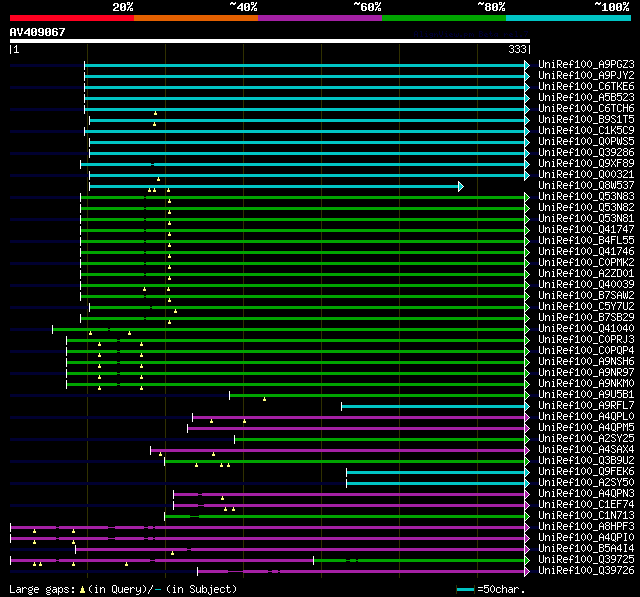The height and width of the screenshot is (597, 640).
Task: Open the UniRef100_Q40039 entry
Action: (586, 285)
